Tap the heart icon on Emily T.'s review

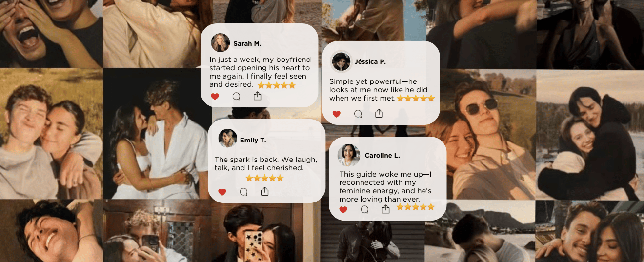(x=222, y=192)
